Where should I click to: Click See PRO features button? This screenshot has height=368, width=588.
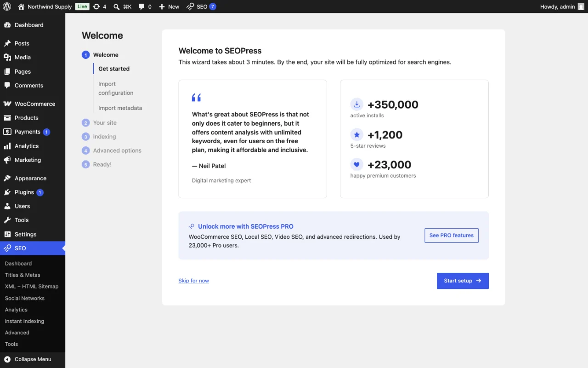(452, 236)
